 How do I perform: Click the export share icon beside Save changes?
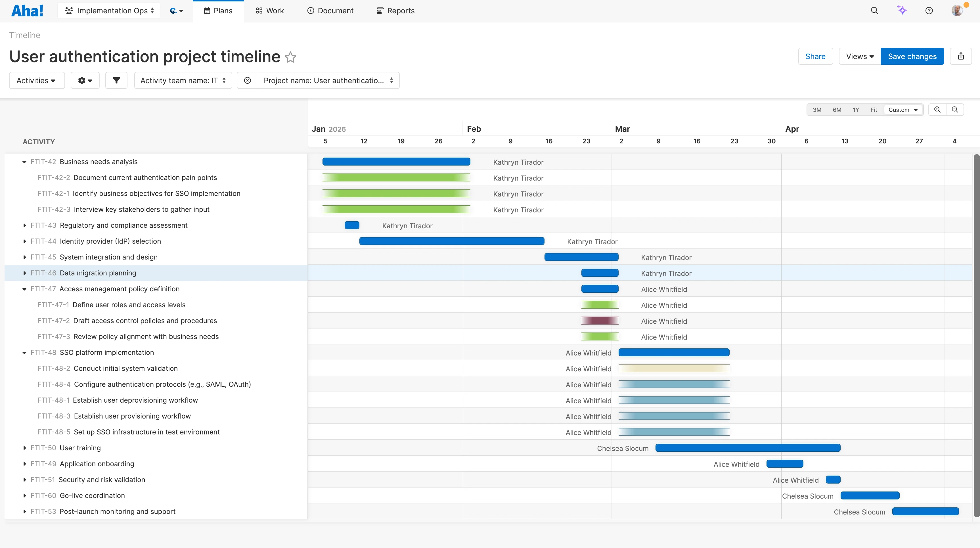click(961, 56)
